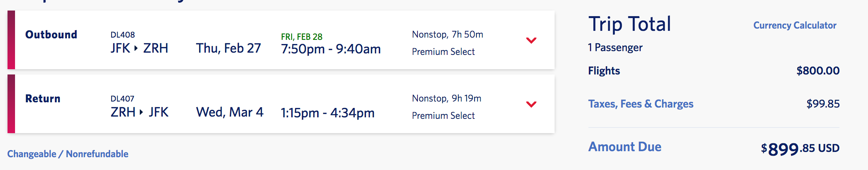
Task: Click the arrow icon between ZRH and JFK
Action: [141, 112]
